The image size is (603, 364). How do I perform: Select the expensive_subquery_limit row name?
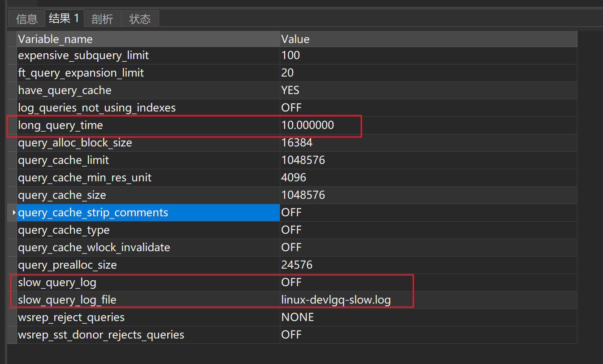148,56
